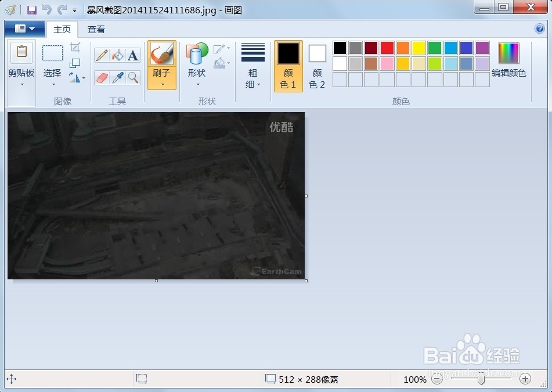Activate Color 1 foreground button
The width and height of the screenshot is (552, 392).
click(x=288, y=66)
